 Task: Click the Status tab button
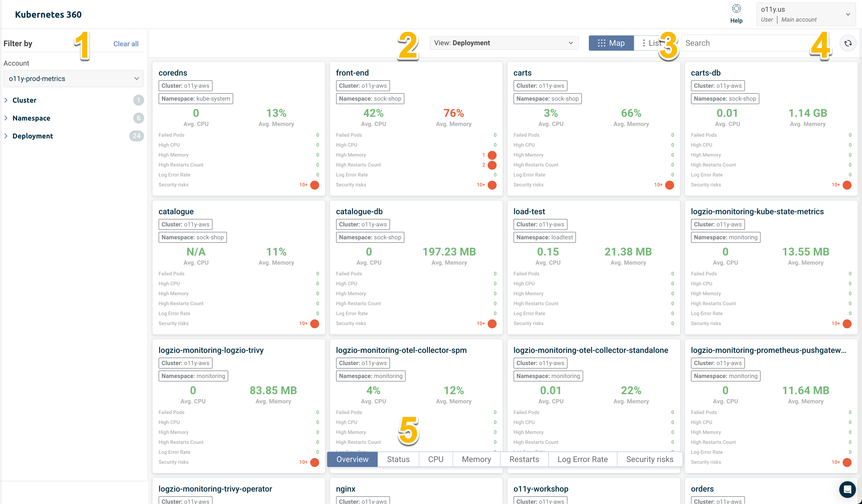[398, 459]
